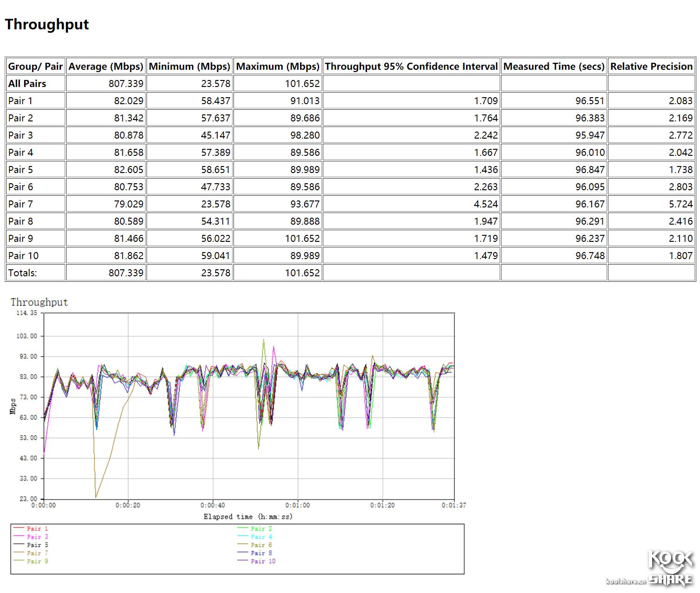Click the Elapsed time axis label
The image size is (700, 593).
click(248, 517)
